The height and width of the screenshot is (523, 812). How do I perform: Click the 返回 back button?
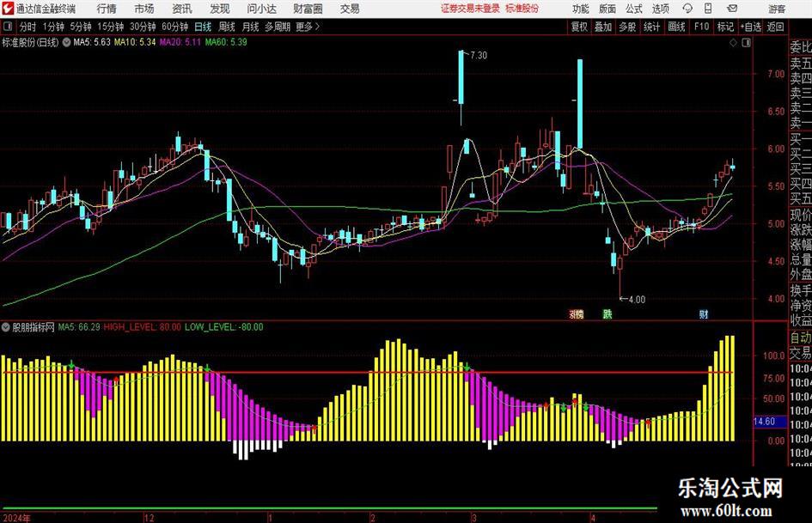coord(776,27)
